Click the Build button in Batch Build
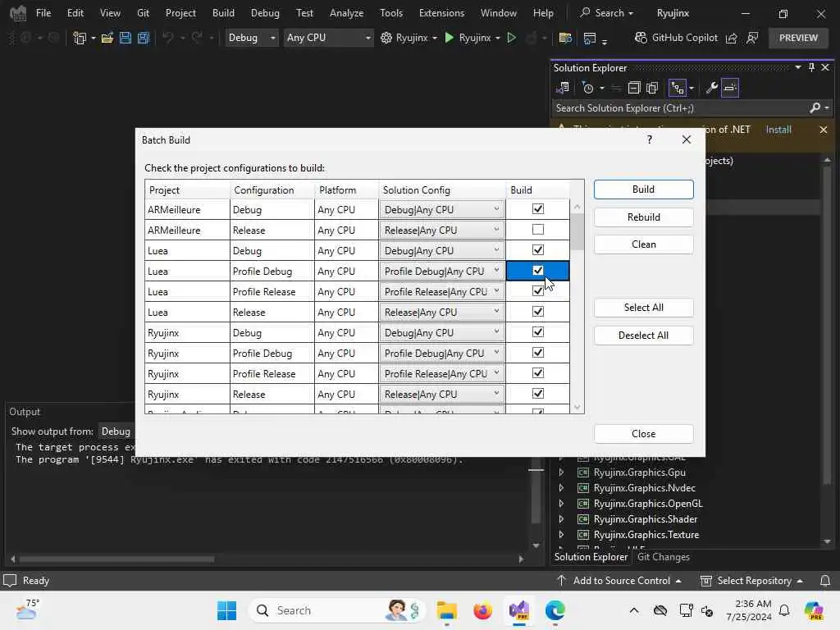 click(643, 189)
